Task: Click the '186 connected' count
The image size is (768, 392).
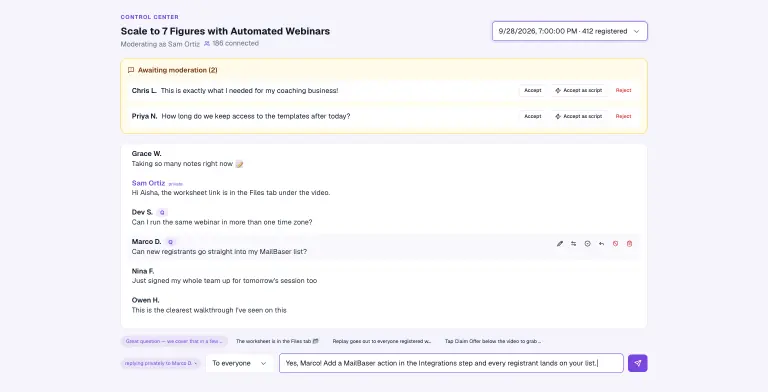Action: click(236, 44)
